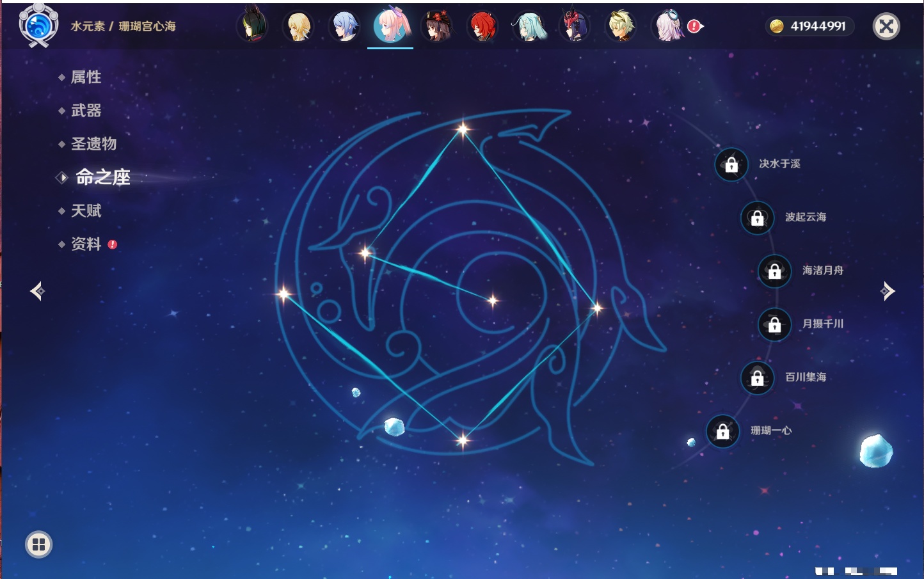Click the 水元素 / 珊瑚宫心海 title text
Image resolution: width=924 pixels, height=579 pixels.
(123, 26)
